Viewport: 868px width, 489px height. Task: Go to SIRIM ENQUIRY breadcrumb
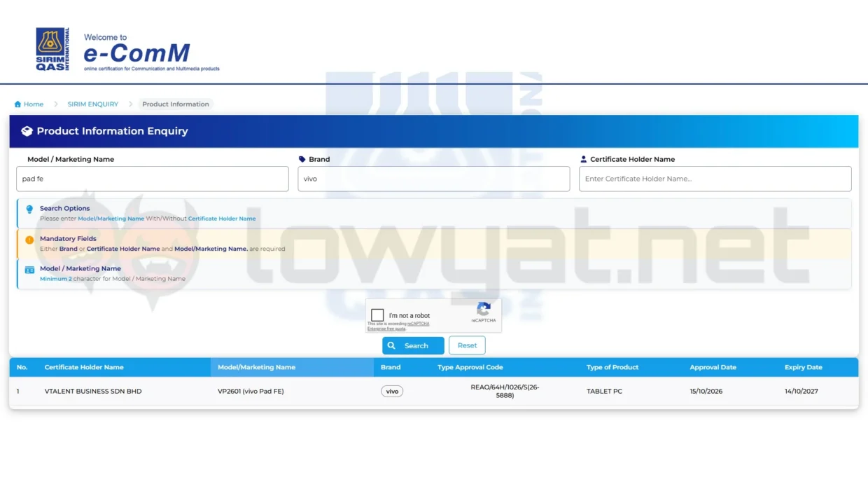[x=93, y=104]
